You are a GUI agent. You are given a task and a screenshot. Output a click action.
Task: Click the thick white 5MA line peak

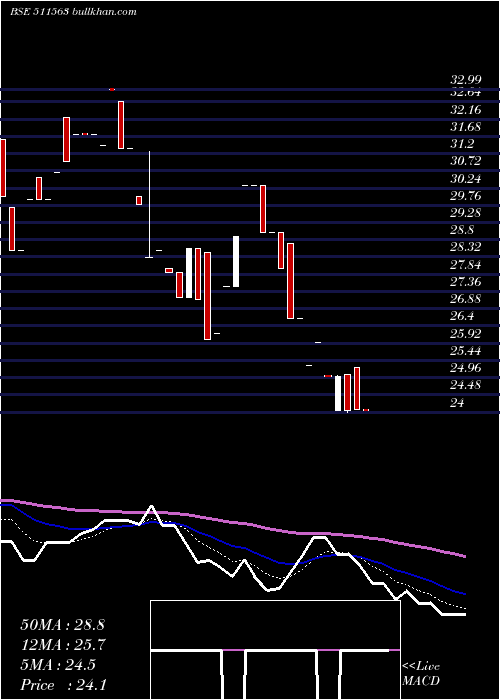(x=152, y=507)
